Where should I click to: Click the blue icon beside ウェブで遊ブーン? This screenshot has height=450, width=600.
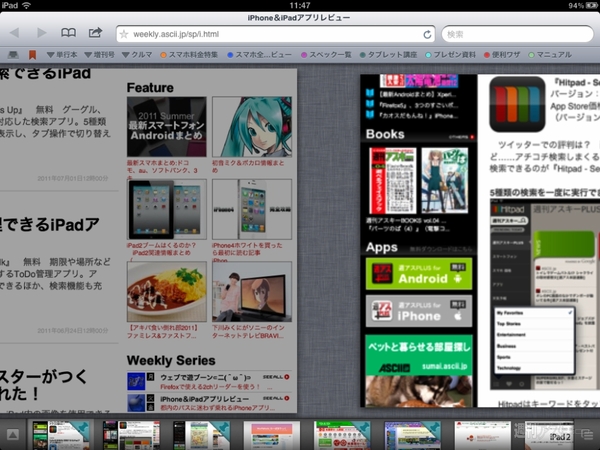click(x=136, y=381)
